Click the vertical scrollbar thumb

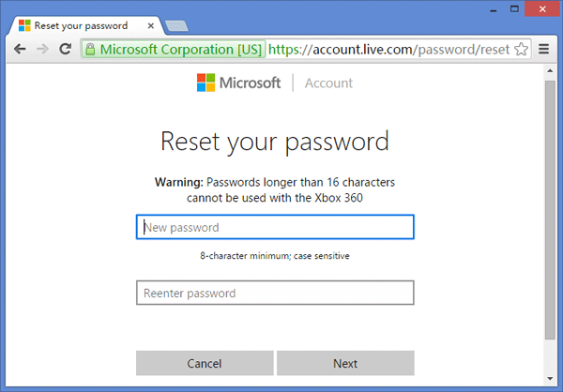pyautogui.click(x=550, y=210)
